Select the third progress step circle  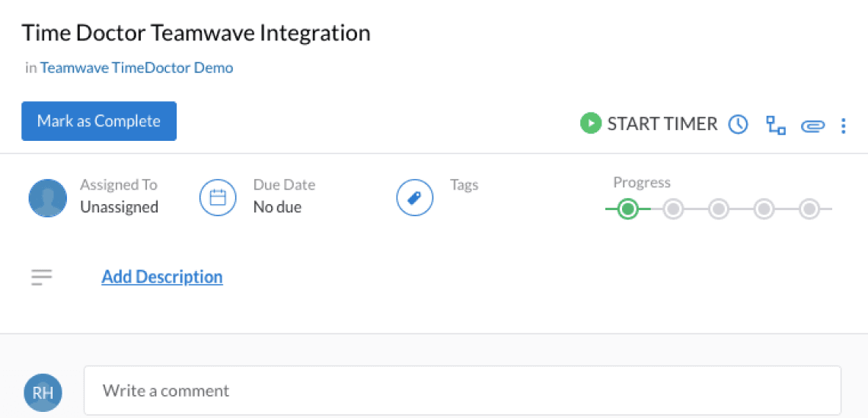pyautogui.click(x=718, y=209)
